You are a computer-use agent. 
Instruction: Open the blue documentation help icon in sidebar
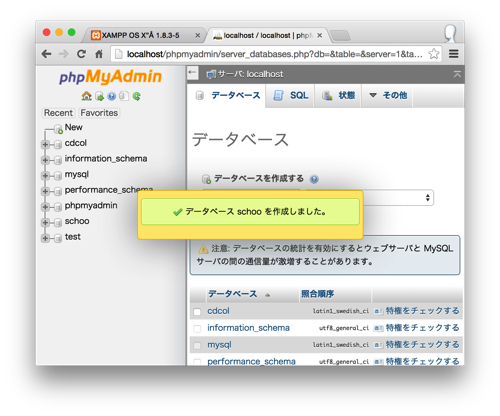tap(112, 96)
